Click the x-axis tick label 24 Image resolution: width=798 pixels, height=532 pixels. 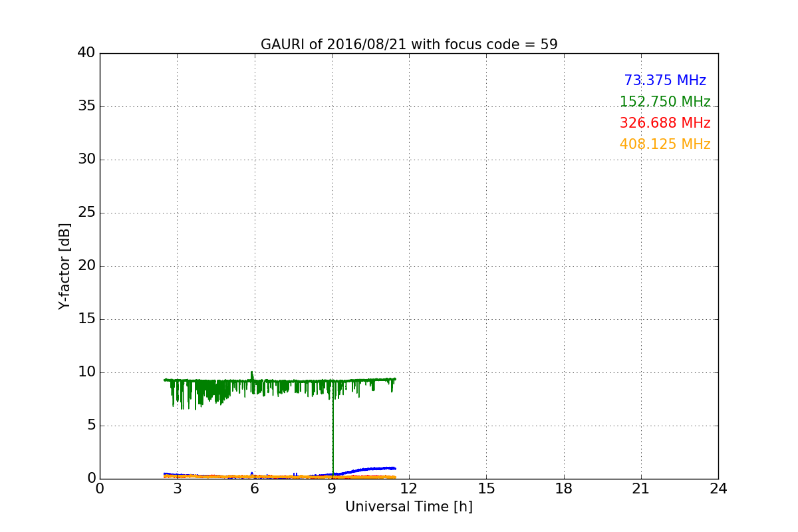pyautogui.click(x=718, y=489)
